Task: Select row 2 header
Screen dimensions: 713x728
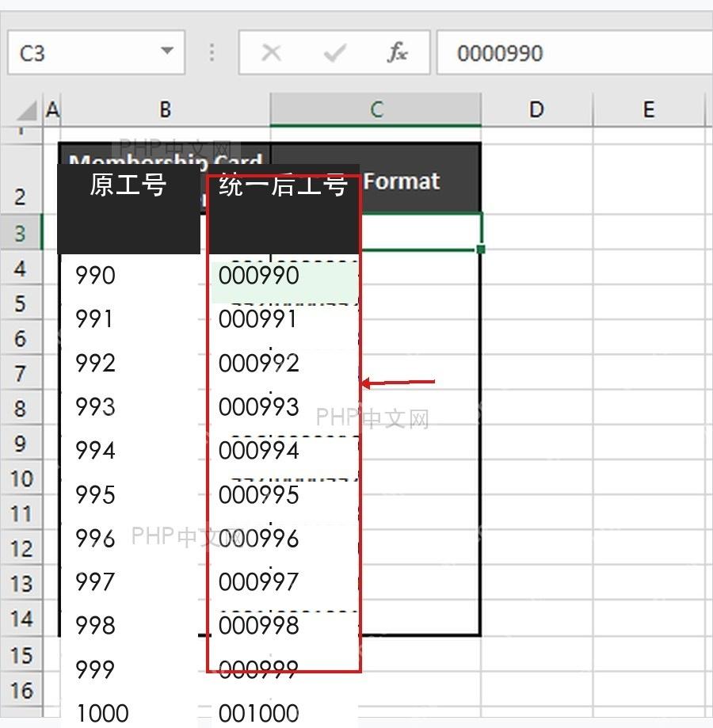Action: [x=21, y=179]
